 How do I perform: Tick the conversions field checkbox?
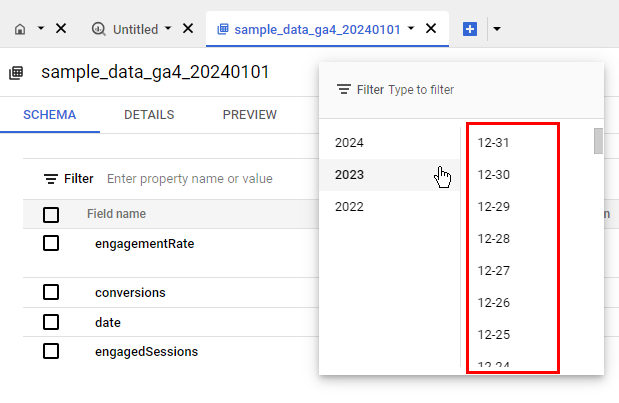[51, 292]
